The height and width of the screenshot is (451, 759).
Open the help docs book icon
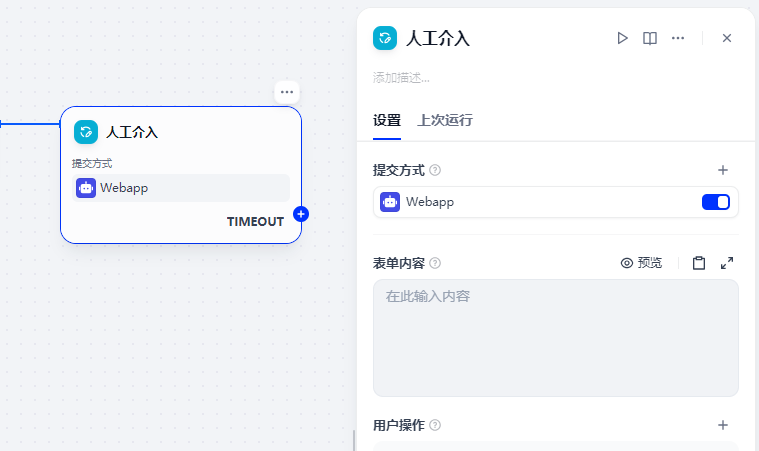(650, 38)
